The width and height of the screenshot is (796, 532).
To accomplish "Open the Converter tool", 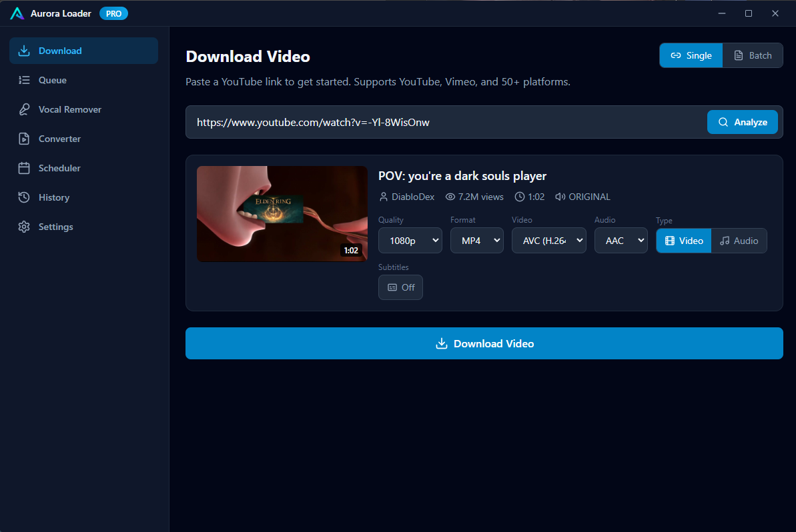I will pyautogui.click(x=61, y=139).
